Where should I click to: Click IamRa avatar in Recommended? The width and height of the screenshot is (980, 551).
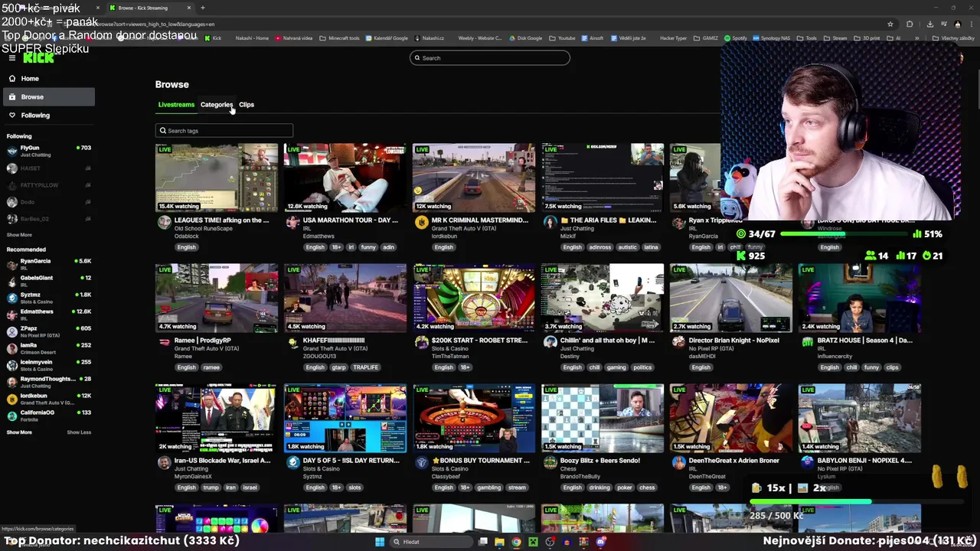[11, 348]
